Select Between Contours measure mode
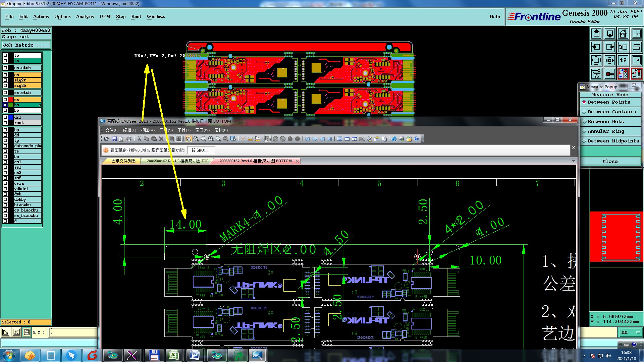 click(x=611, y=112)
